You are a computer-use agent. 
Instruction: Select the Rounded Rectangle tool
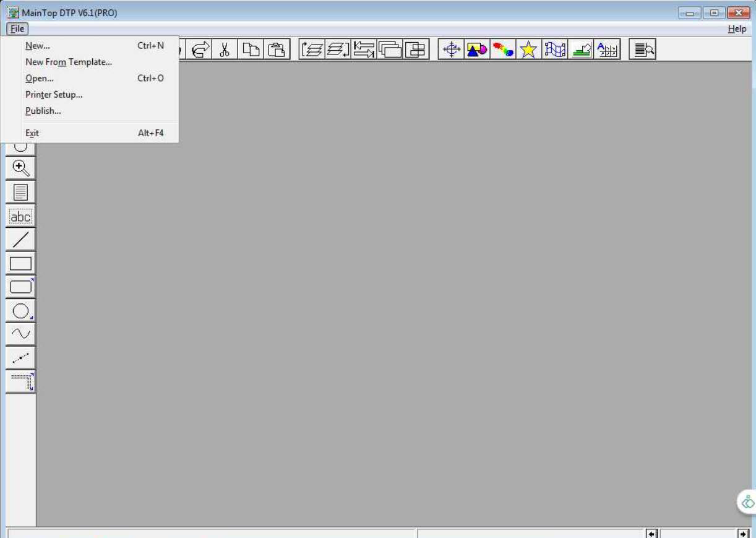click(x=20, y=287)
